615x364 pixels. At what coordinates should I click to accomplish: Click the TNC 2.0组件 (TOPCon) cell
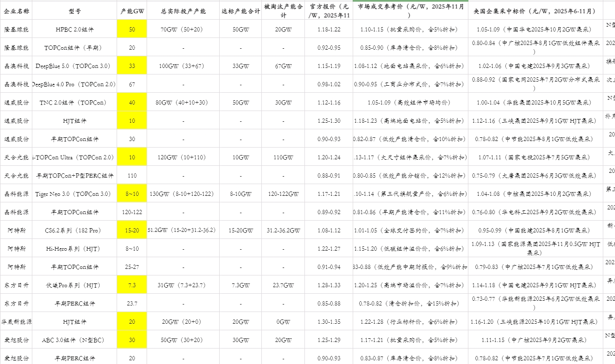(74, 102)
